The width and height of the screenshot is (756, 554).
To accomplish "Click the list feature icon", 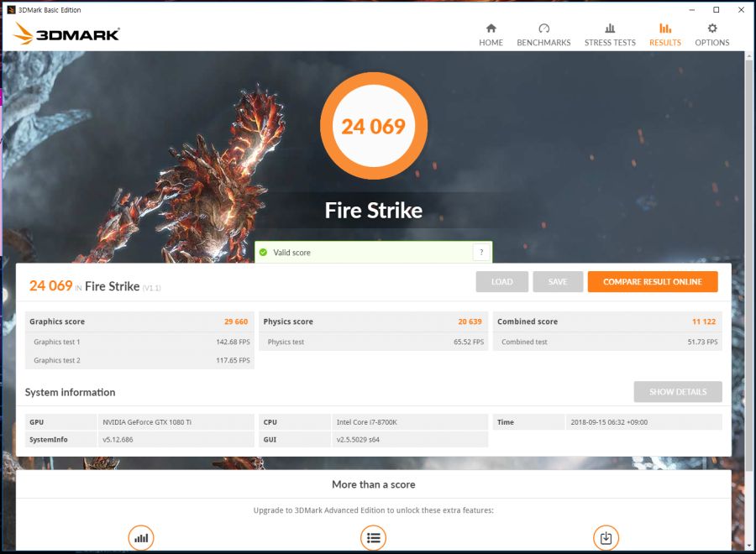I will tap(373, 537).
